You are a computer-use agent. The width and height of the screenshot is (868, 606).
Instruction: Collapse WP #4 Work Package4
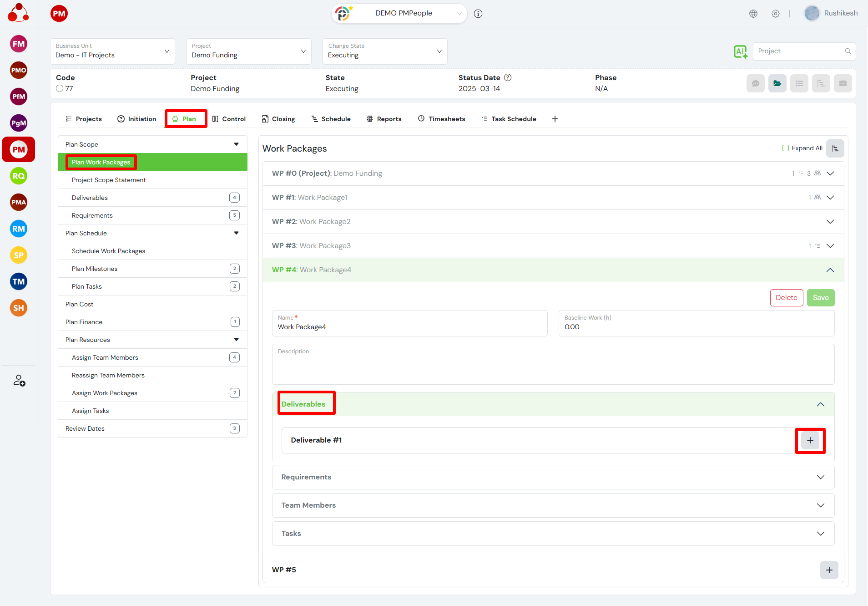pyautogui.click(x=830, y=270)
